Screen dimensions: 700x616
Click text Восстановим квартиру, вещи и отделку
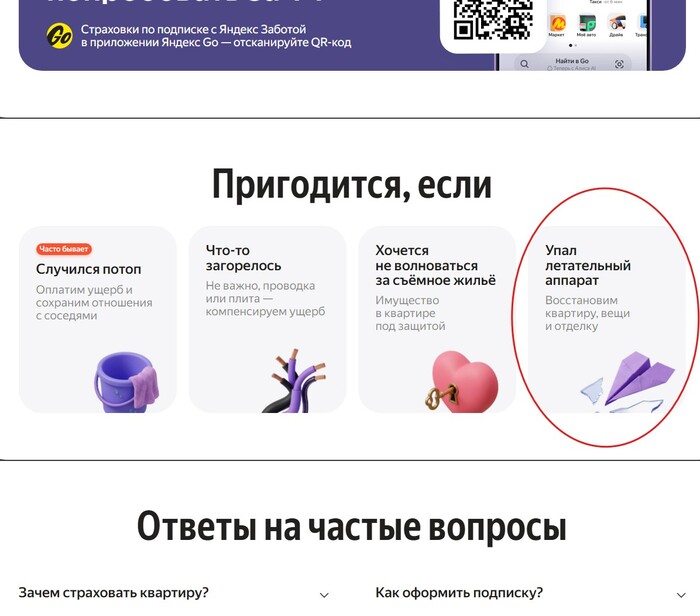(588, 313)
